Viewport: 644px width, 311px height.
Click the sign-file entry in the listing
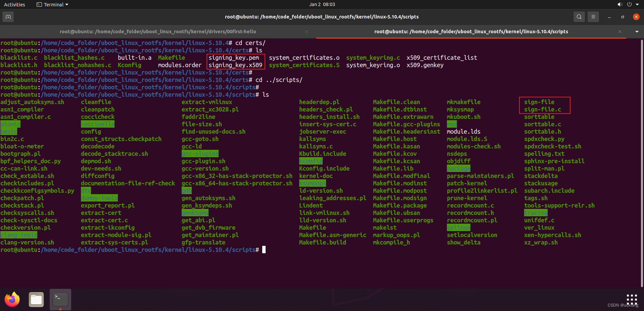coord(539,102)
